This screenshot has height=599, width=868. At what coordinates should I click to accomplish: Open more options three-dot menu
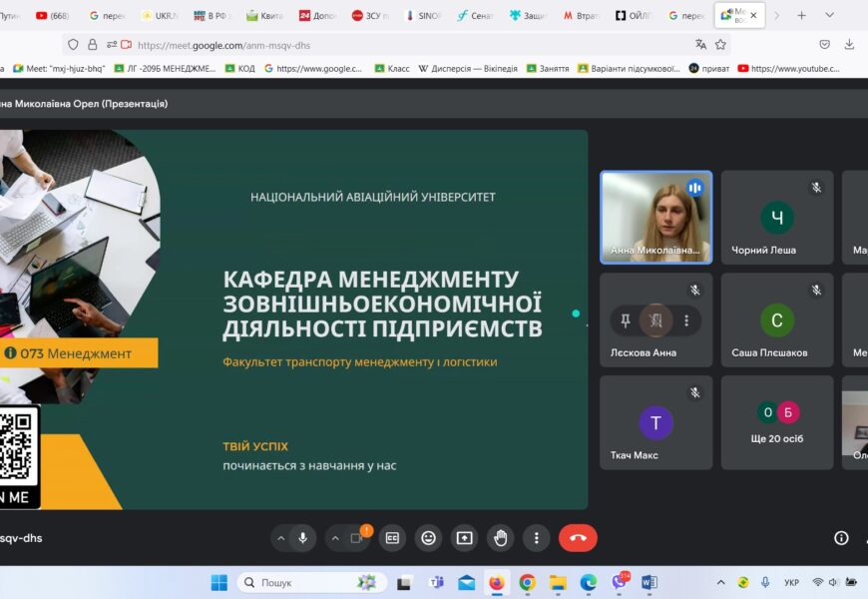(537, 538)
